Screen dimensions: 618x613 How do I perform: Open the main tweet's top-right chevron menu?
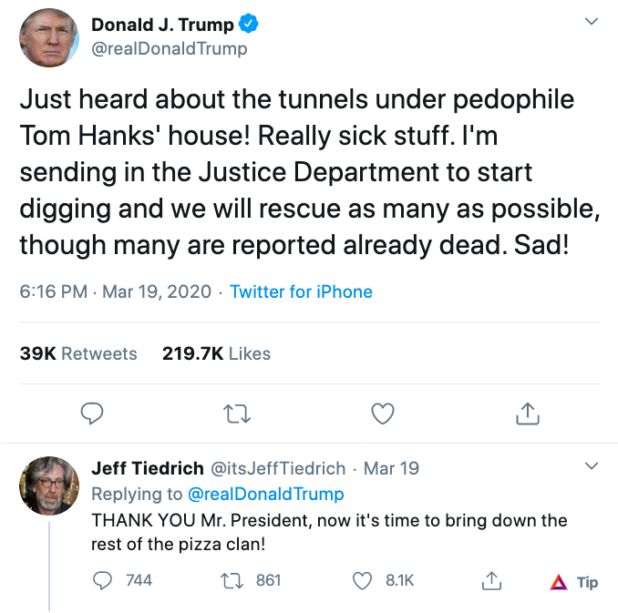point(591,21)
